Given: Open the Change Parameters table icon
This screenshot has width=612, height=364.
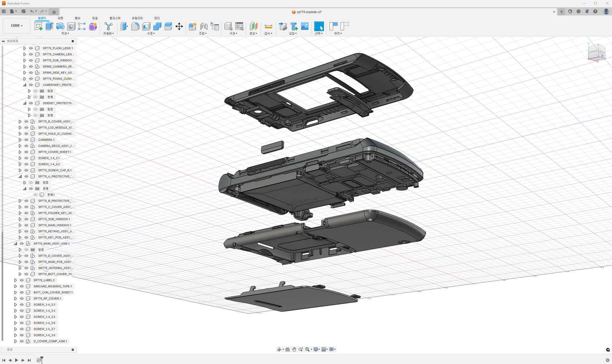Looking at the screenshot, I should [x=239, y=26].
